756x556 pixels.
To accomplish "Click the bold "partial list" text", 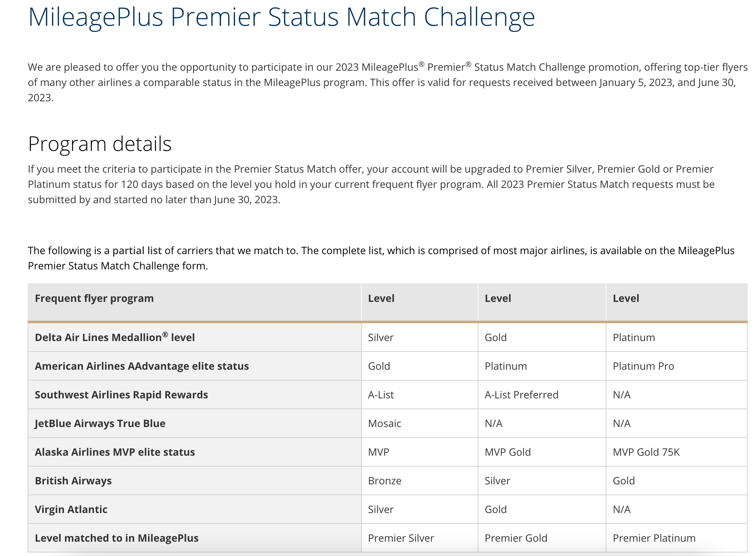I will tap(137, 251).
